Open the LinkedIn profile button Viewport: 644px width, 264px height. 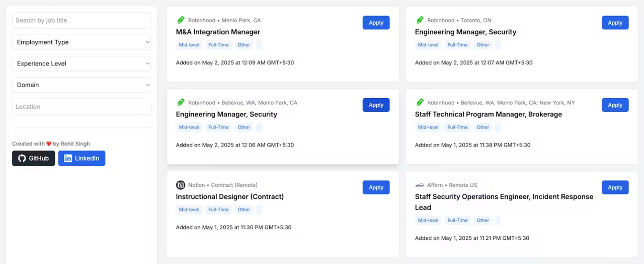(82, 158)
